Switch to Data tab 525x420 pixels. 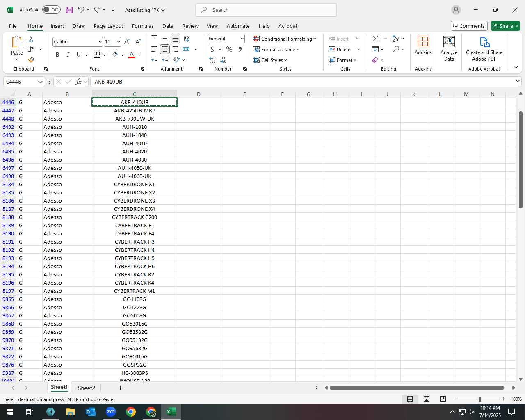pos(168,26)
